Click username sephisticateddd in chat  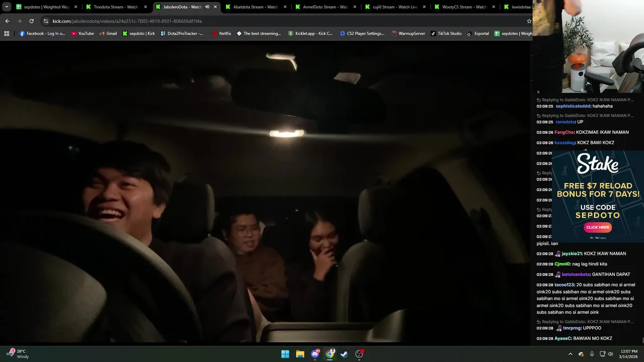(573, 106)
